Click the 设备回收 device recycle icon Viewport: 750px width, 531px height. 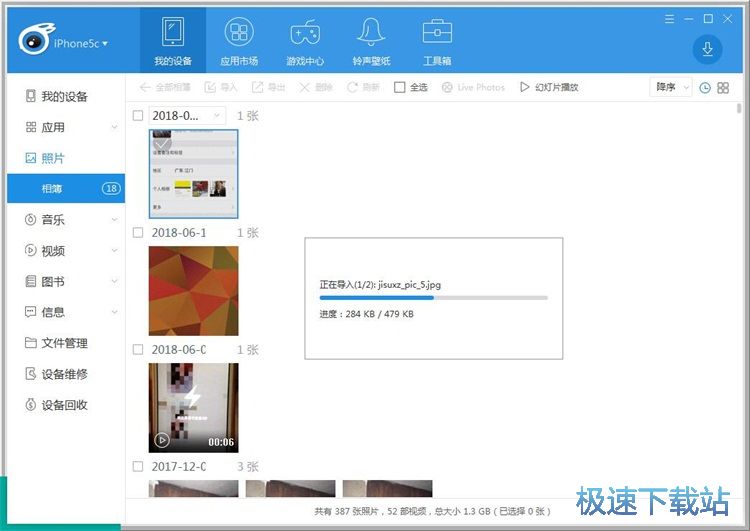pos(32,405)
